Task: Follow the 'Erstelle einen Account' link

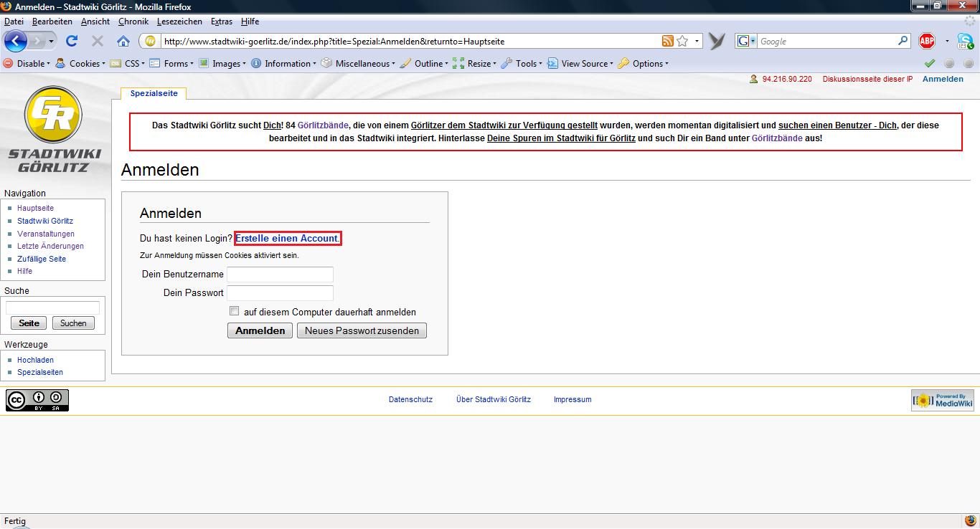Action: click(286, 238)
